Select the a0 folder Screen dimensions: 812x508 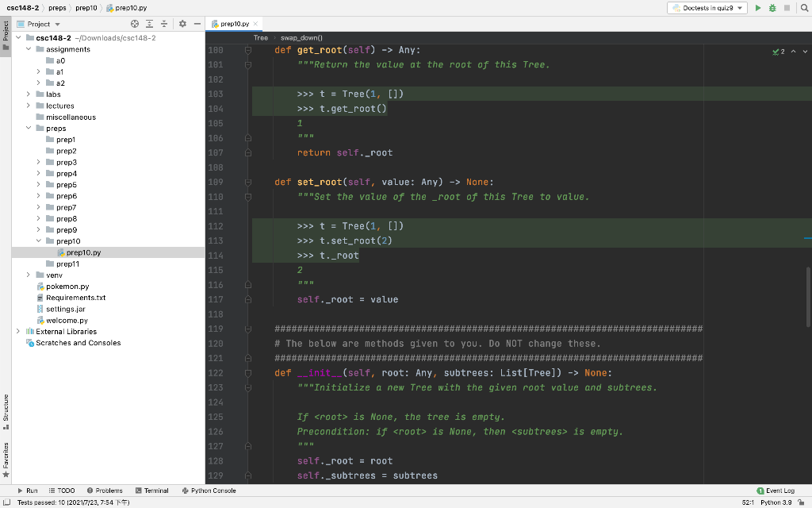[x=56, y=60]
